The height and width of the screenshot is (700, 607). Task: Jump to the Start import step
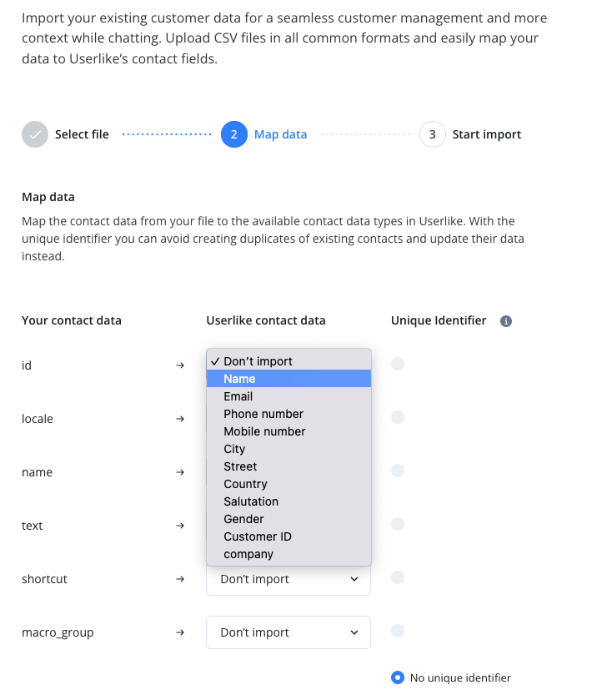[486, 134]
